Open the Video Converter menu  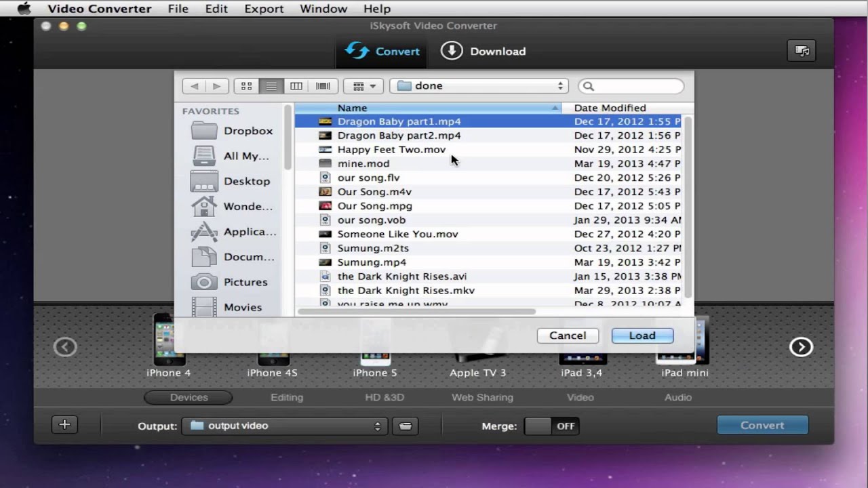pos(100,9)
